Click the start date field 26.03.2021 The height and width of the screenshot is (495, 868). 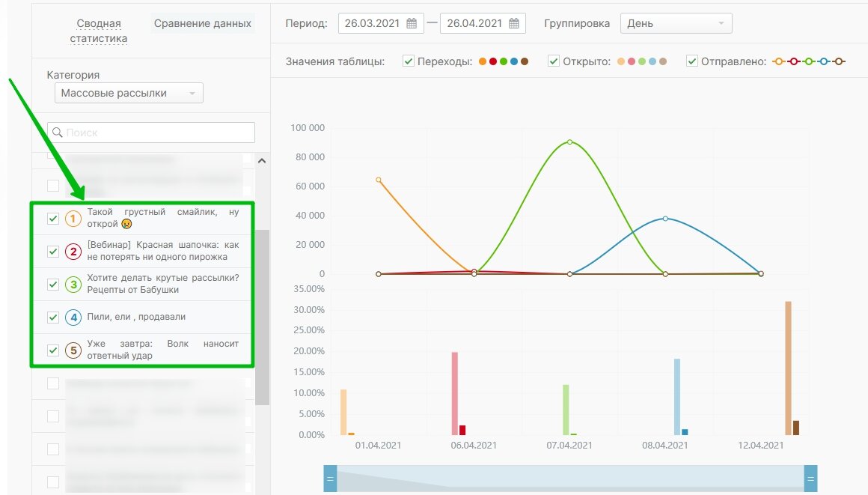click(x=381, y=23)
